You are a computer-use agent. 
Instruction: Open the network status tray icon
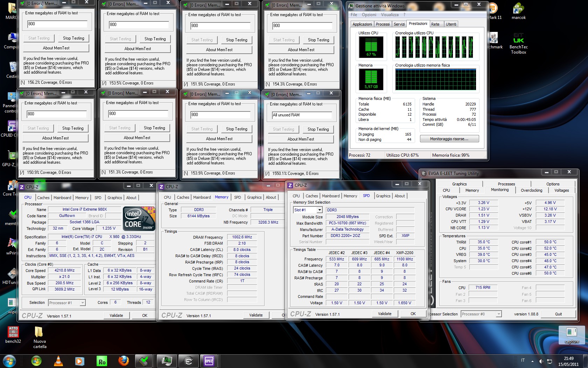[549, 361]
